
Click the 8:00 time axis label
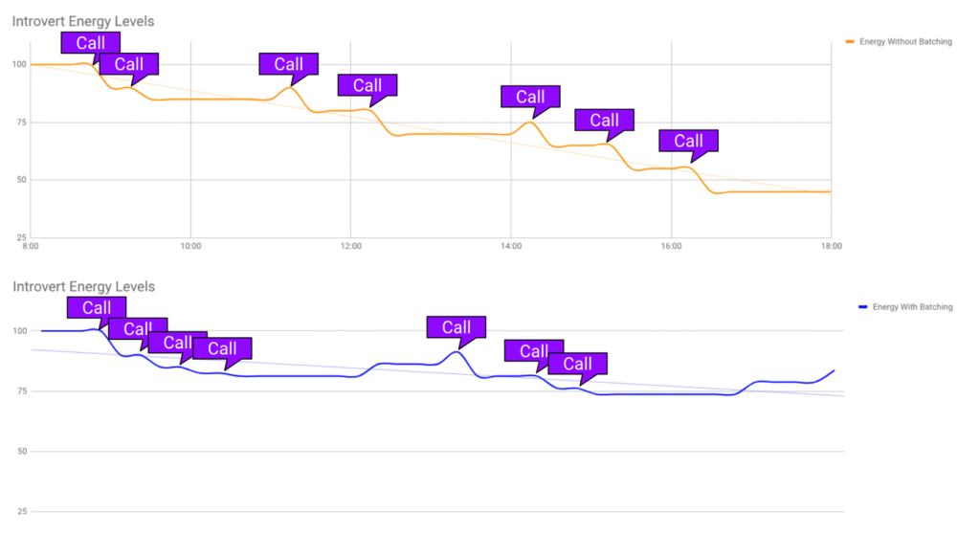point(31,246)
